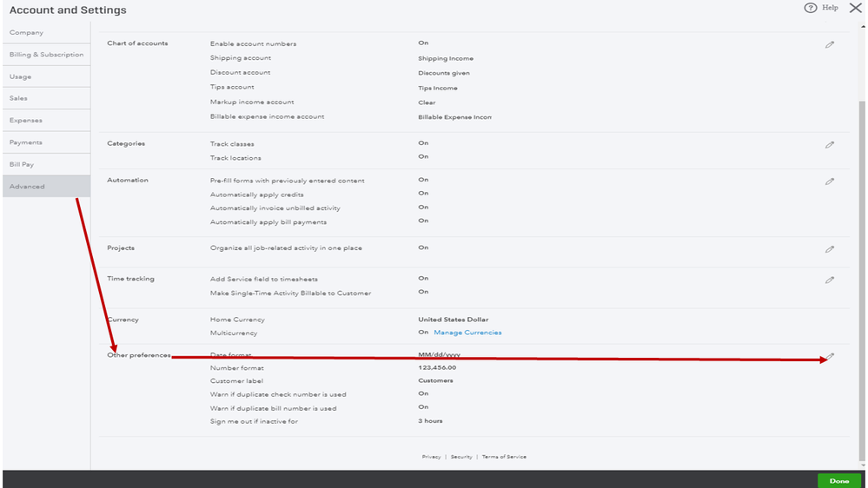868x488 pixels.
Task: Open the Help question mark icon
Action: (811, 8)
